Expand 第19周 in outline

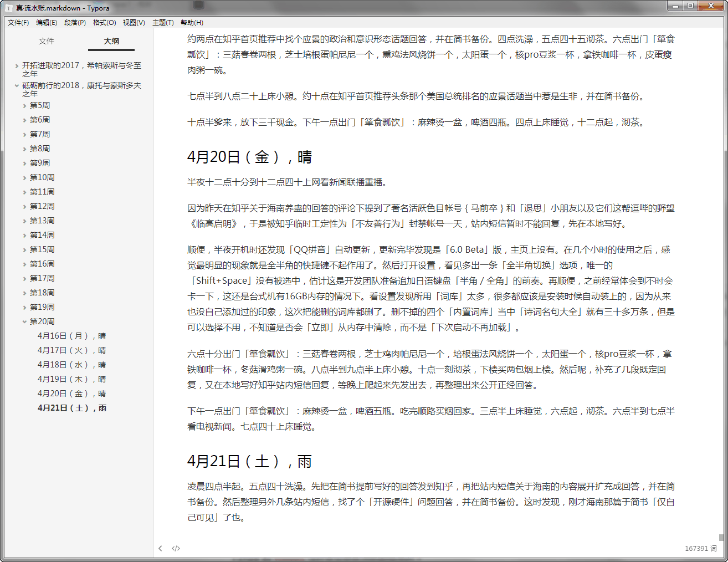[x=24, y=308]
